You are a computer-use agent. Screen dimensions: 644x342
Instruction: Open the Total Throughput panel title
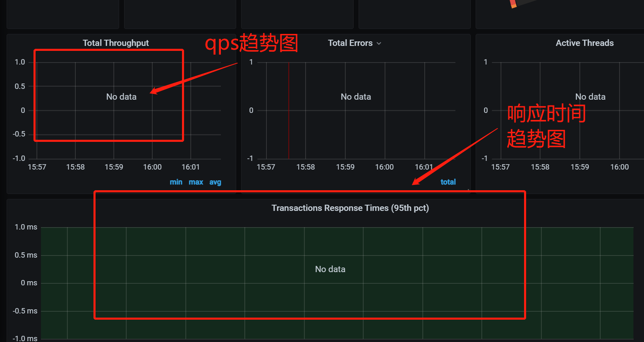[116, 43]
